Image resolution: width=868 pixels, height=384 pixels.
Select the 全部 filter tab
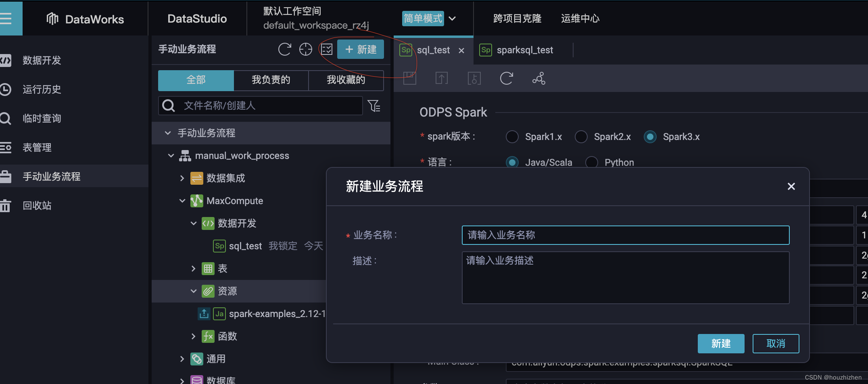coord(196,80)
